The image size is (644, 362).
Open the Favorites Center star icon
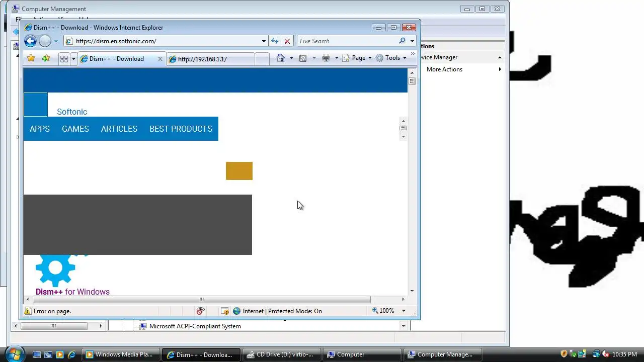click(31, 58)
